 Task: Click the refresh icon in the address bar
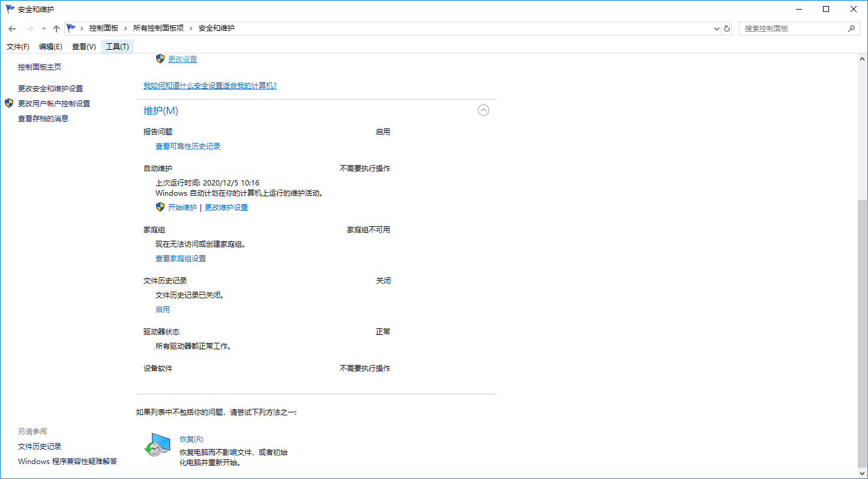[x=726, y=28]
